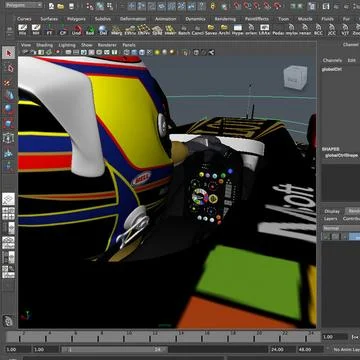The image size is (360, 360).
Task: Save the scene with disk icon
Action: (x=71, y=6)
